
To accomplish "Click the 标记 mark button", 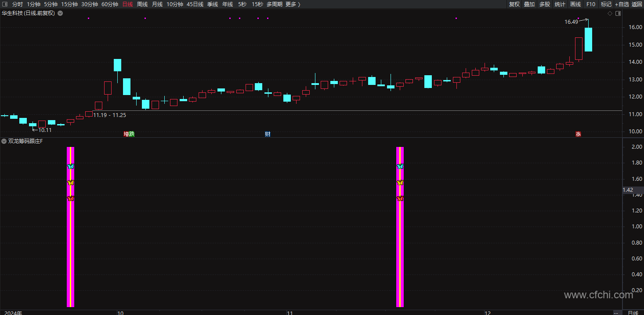I will (x=606, y=4).
